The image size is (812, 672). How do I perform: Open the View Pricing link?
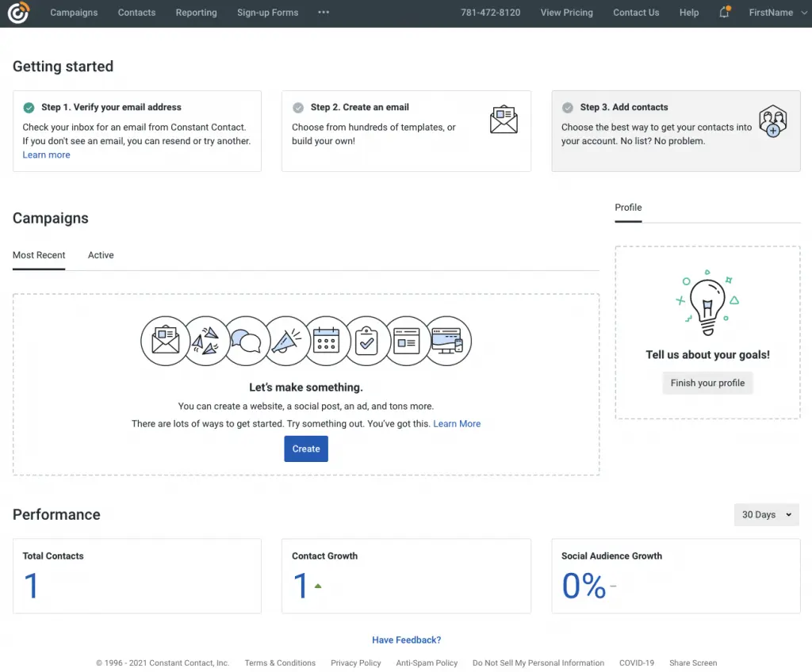[566, 13]
